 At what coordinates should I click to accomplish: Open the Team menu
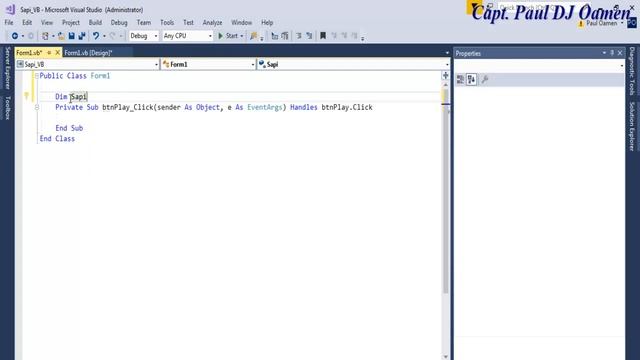144,22
